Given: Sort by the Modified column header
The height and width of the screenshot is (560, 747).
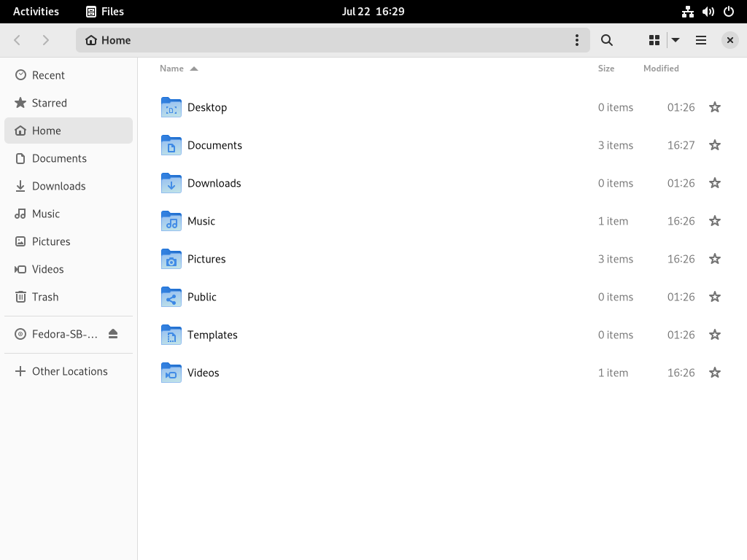Looking at the screenshot, I should (x=661, y=69).
